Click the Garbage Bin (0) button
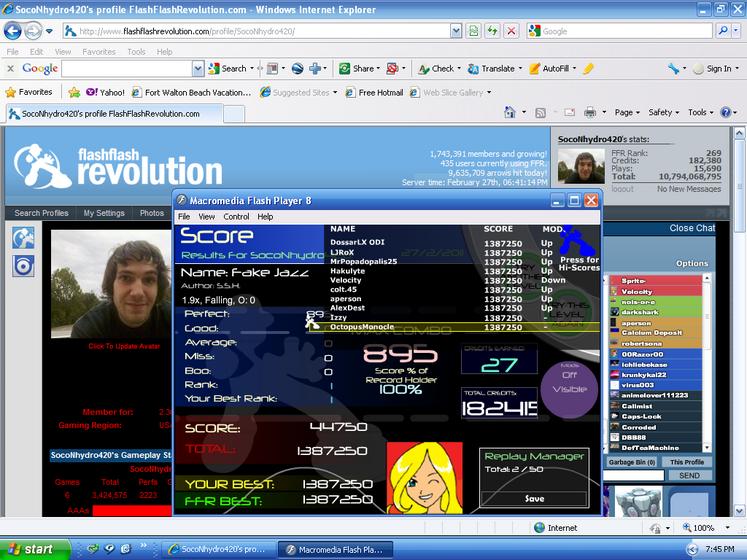Viewport: 747px width, 560px height. pos(631,462)
